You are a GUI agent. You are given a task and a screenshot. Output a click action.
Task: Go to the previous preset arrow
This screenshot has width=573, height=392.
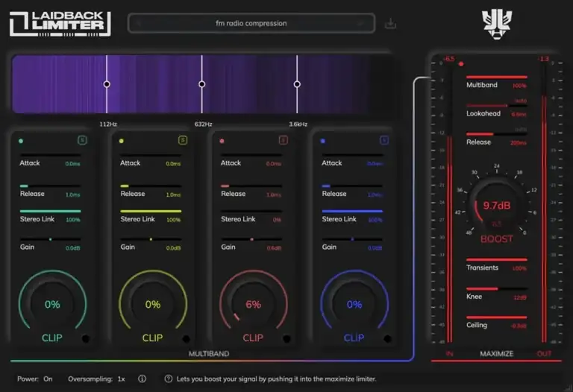tap(139, 24)
